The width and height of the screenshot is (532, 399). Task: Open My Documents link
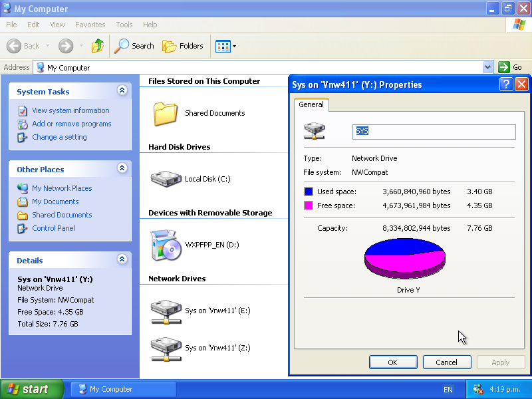(55, 201)
